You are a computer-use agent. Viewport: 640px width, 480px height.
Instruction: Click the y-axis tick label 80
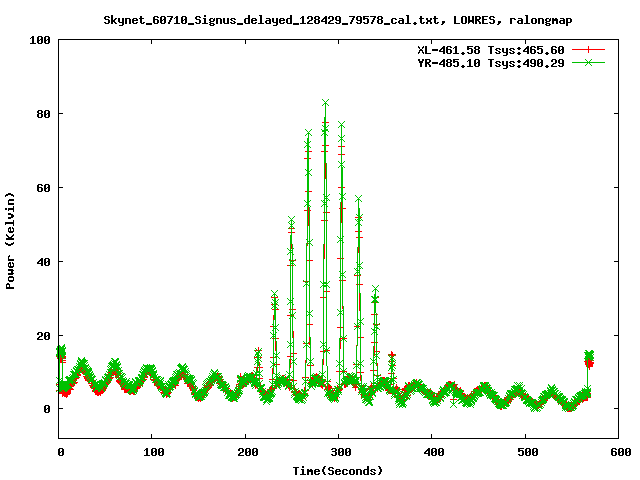(x=43, y=114)
